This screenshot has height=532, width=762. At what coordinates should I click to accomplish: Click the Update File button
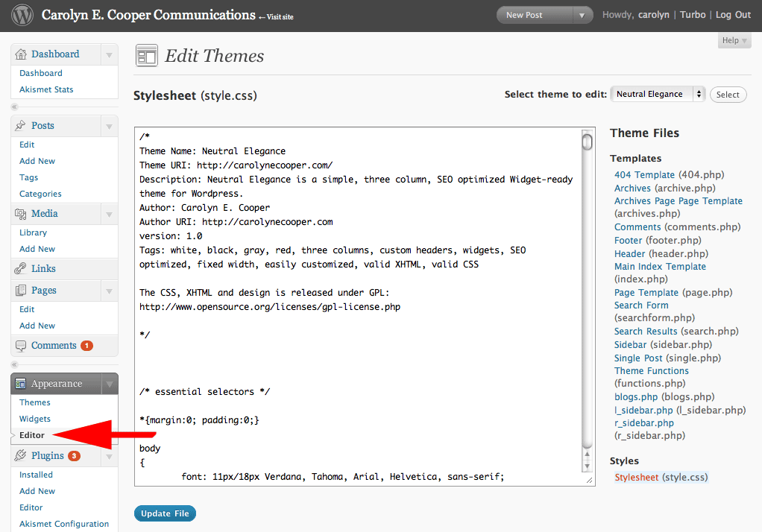coord(165,513)
